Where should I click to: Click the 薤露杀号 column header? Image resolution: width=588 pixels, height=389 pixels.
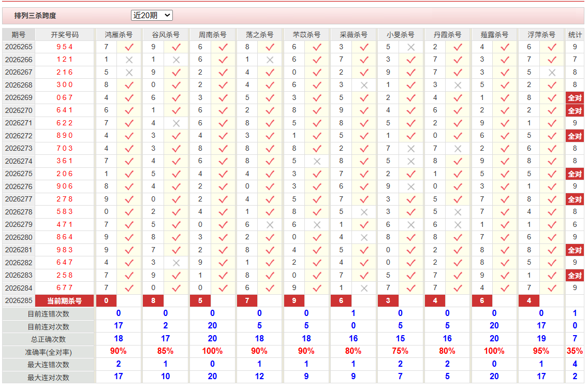point(494,35)
